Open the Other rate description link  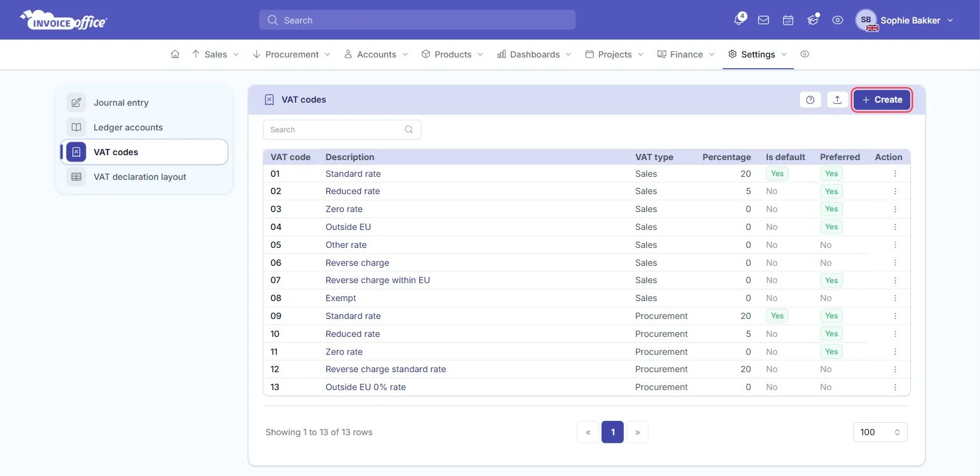click(346, 245)
